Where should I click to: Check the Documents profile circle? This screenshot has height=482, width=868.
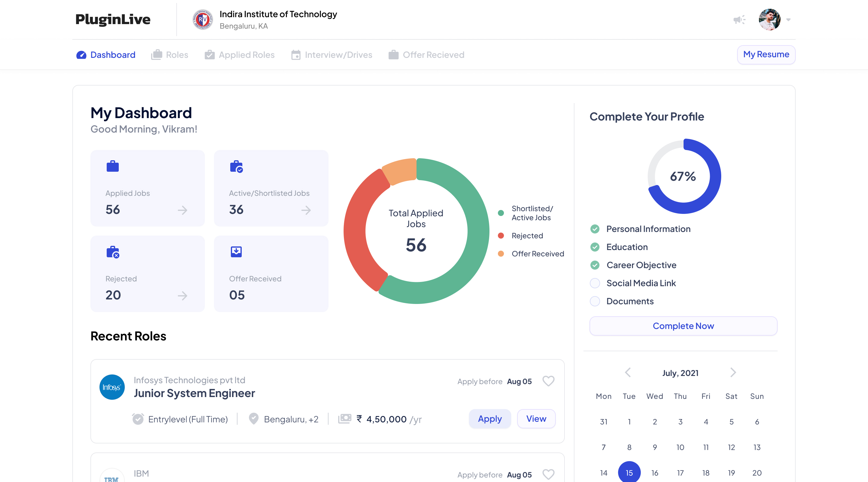[595, 301]
